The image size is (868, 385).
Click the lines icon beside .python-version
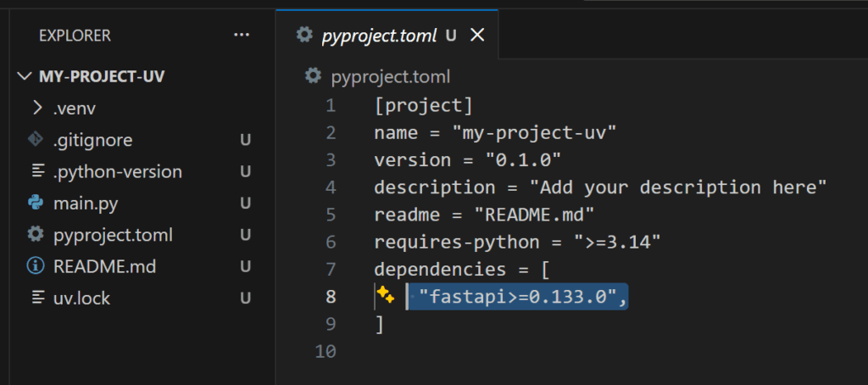[x=36, y=171]
